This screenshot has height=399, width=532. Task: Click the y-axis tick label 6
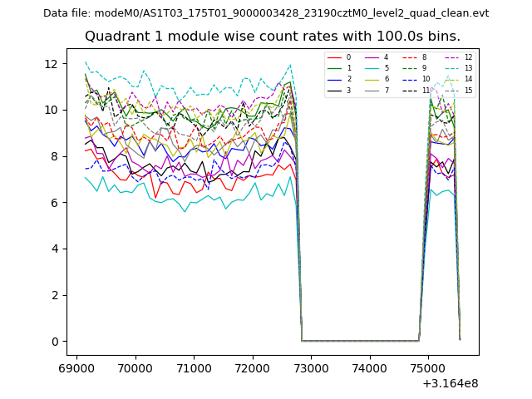pos(53,203)
